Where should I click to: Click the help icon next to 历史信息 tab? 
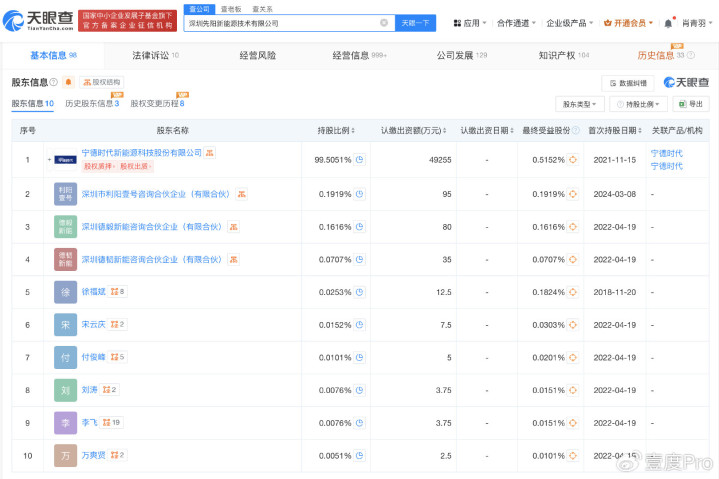coord(691,55)
